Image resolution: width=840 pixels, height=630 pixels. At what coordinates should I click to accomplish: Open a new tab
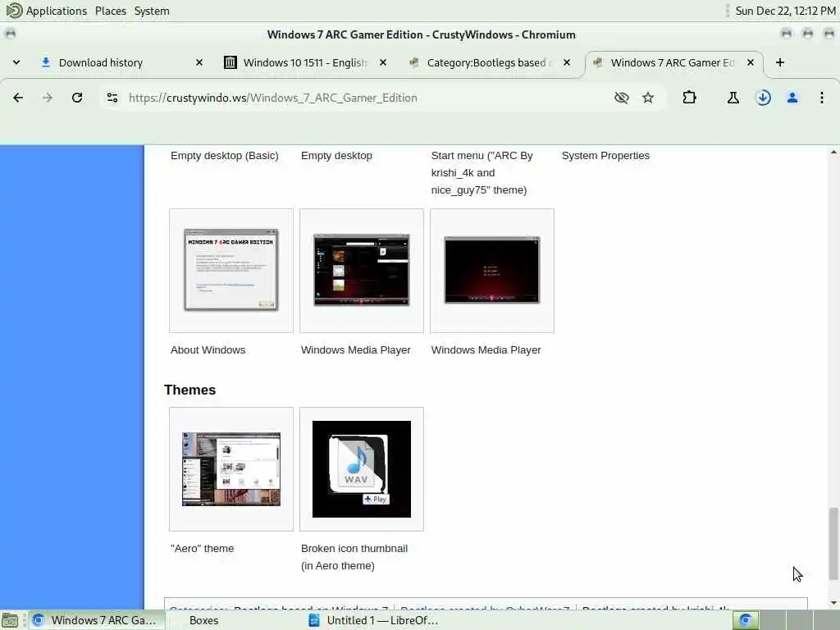tap(780, 62)
